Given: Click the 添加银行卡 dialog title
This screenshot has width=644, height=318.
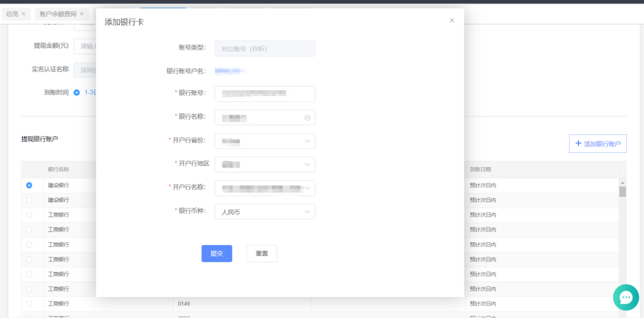Looking at the screenshot, I should coord(124,22).
